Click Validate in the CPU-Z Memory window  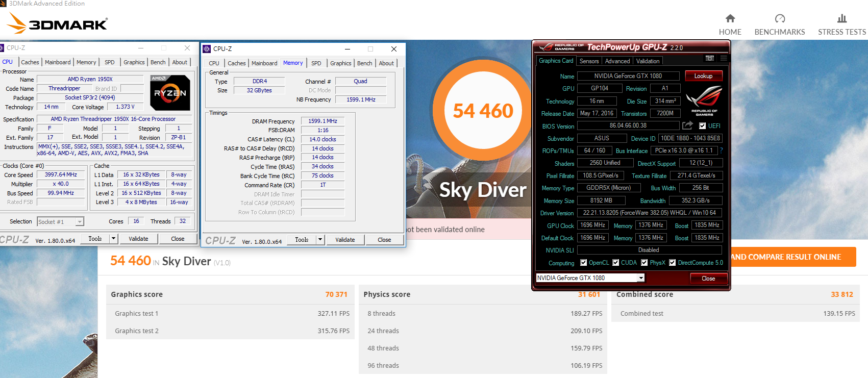[345, 239]
